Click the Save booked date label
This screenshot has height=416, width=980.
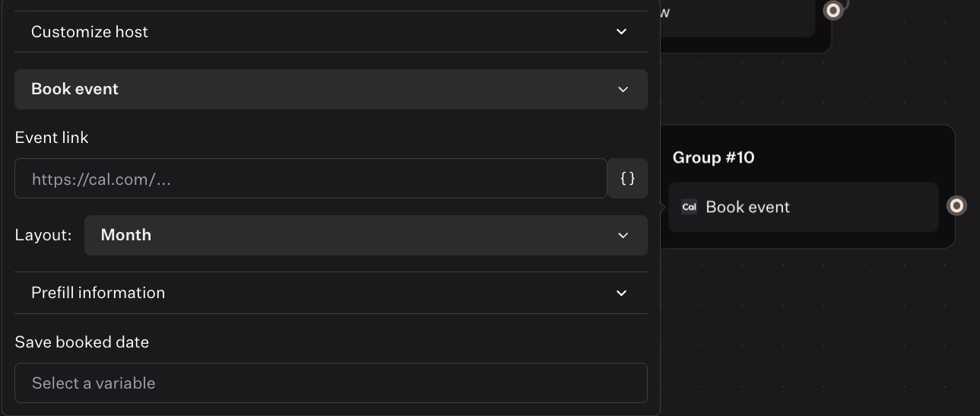click(x=82, y=342)
